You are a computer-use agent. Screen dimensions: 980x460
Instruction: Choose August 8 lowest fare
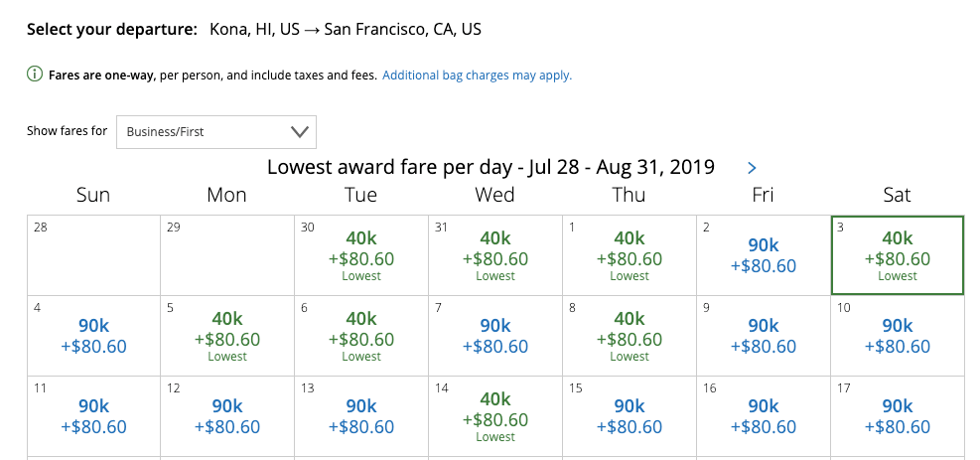(629, 336)
